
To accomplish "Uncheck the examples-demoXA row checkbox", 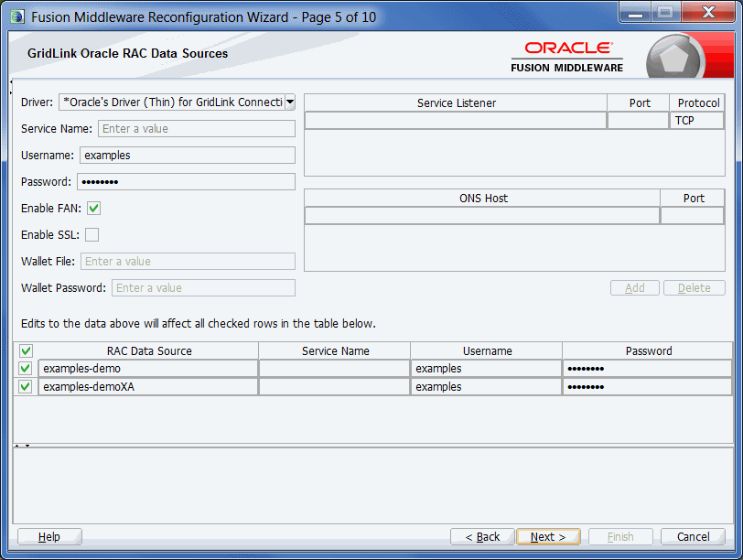I will click(26, 386).
